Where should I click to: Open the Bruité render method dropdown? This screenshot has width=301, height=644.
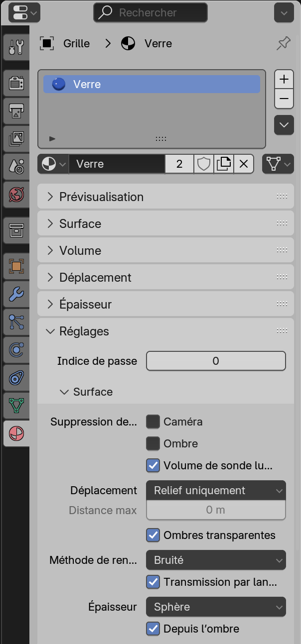(216, 560)
